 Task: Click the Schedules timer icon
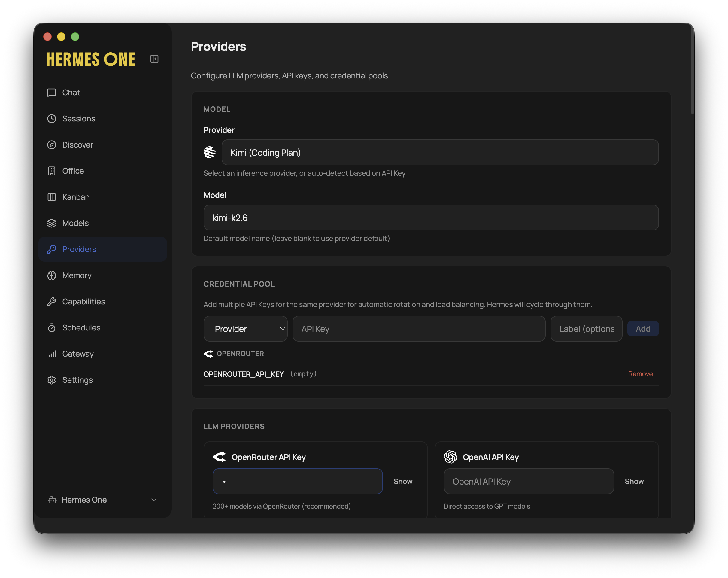click(52, 328)
